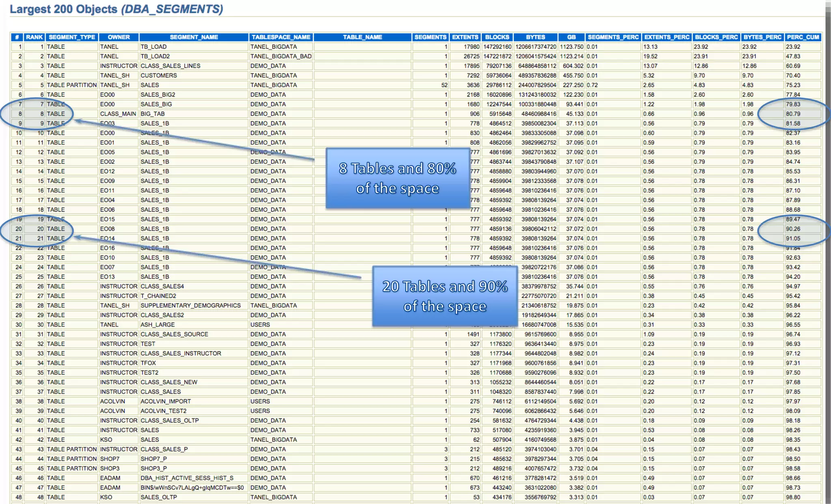This screenshot has height=504, width=831.
Task: Click the SEGMENT_TYPE column header
Action: click(71, 37)
